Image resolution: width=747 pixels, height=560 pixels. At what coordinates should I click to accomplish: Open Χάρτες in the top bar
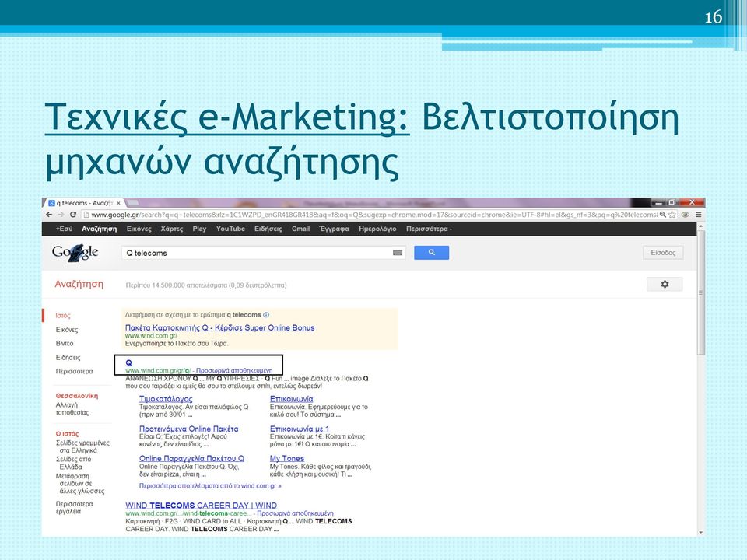pos(172,229)
